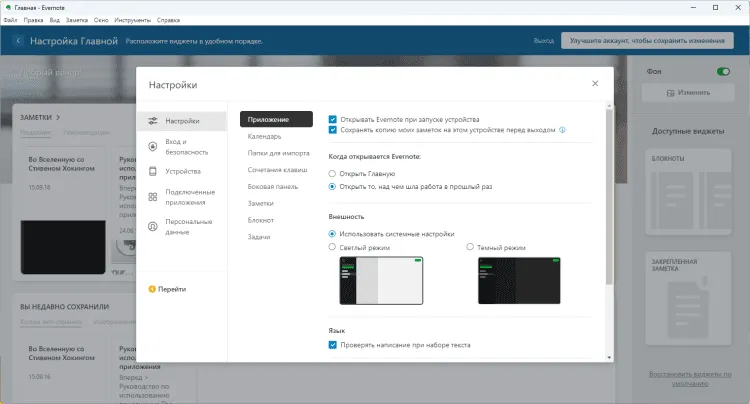Image resolution: width=750 pixels, height=404 pixels.
Task: Click the back arrow beside Настройка Главной
Action: point(18,41)
